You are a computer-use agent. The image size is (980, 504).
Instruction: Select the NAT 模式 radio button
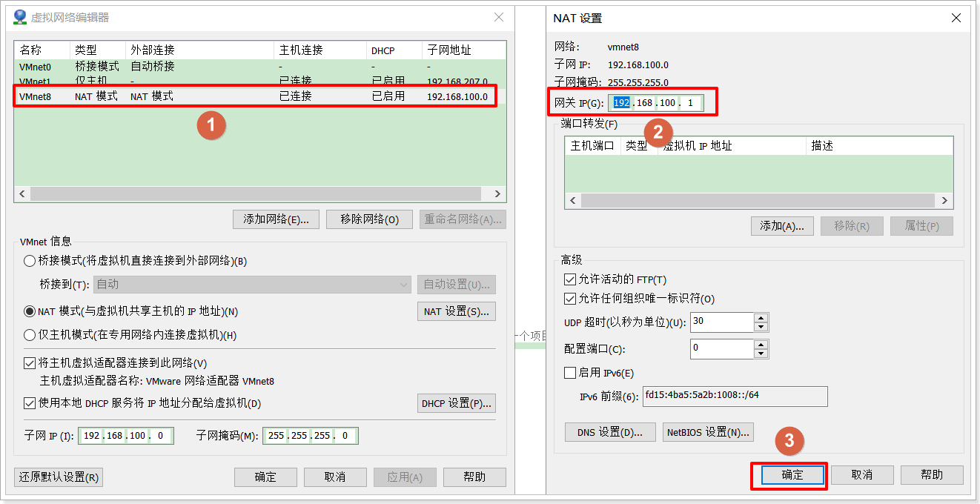[x=30, y=312]
